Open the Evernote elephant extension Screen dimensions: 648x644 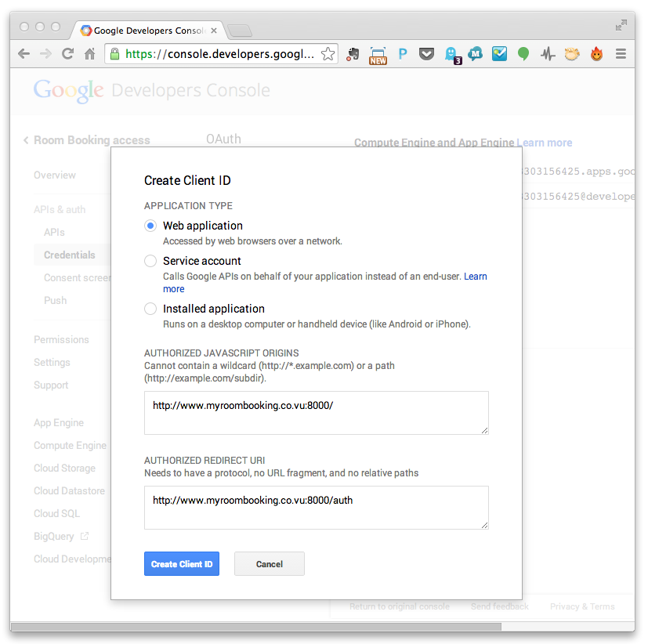tap(353, 54)
